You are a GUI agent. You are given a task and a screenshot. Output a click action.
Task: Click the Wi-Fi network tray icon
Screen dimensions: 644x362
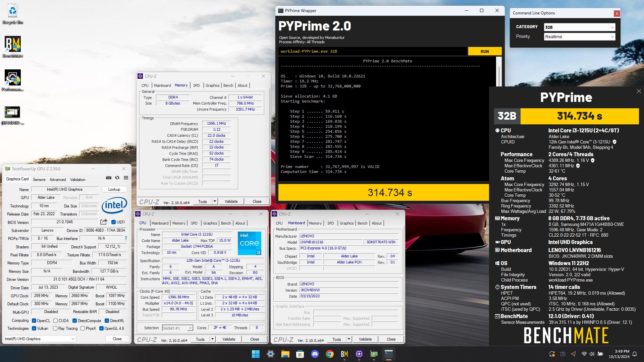[584, 354]
